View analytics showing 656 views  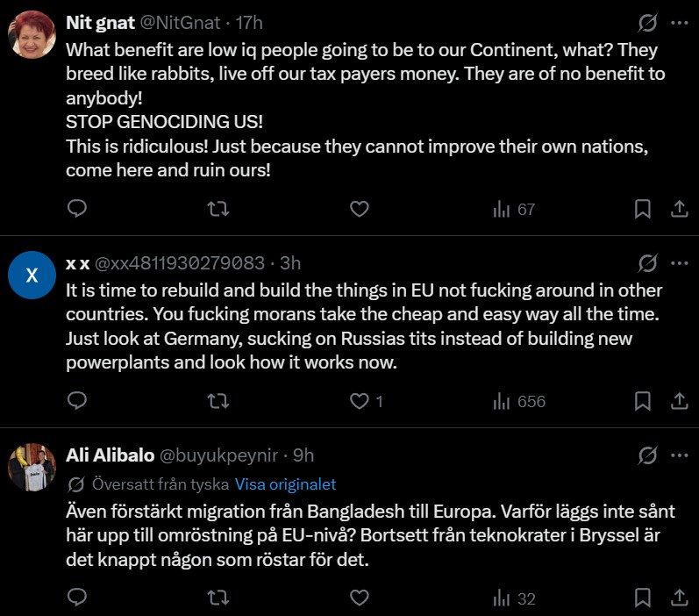point(519,401)
